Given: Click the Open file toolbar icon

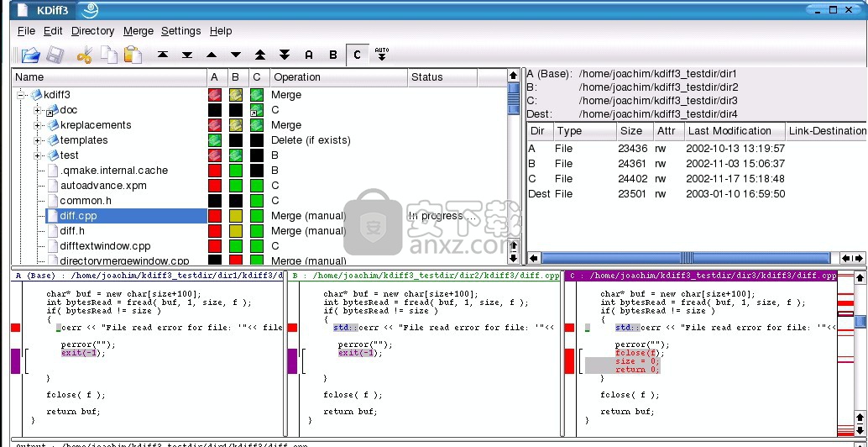Looking at the screenshot, I should coord(30,55).
